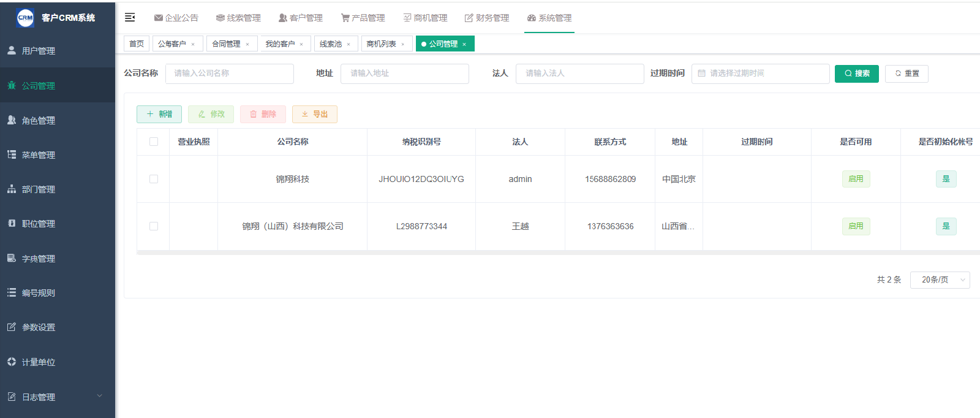980x418 pixels.
Task: Close the 商机列表 tab via x icon
Action: [403, 44]
